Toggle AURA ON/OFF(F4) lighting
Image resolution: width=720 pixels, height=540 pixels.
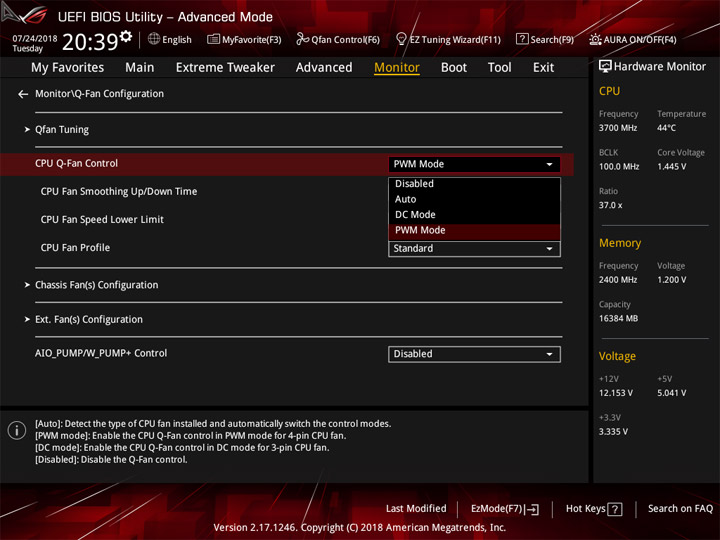coord(633,40)
